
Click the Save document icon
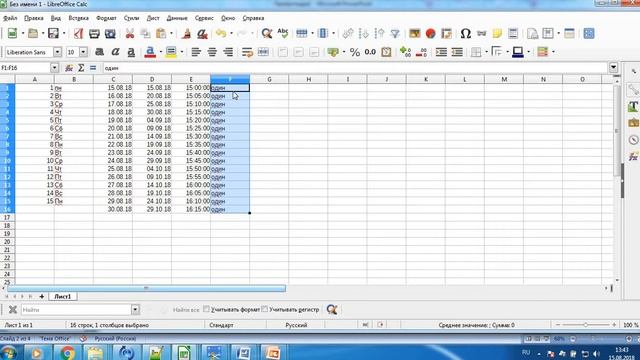point(53,33)
